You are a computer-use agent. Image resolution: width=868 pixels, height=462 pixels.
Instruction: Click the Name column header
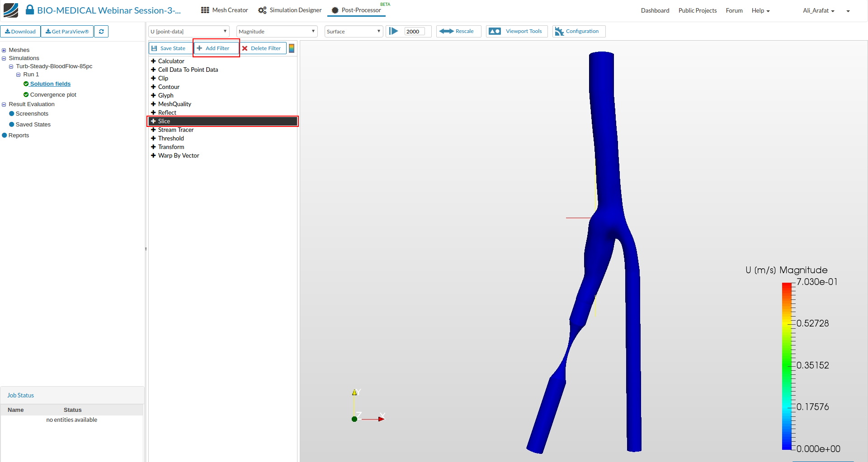pos(16,410)
